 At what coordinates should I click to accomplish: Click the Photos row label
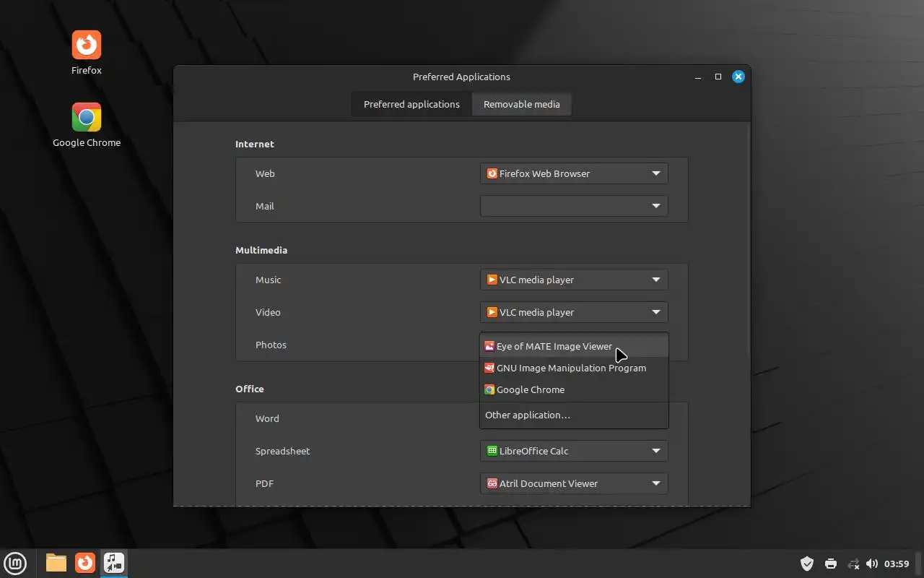point(271,345)
